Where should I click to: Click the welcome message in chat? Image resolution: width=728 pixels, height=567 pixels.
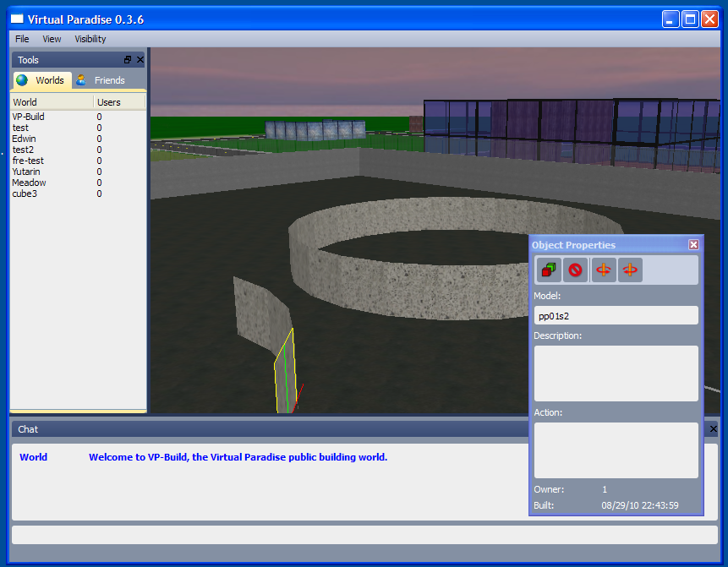tap(238, 457)
